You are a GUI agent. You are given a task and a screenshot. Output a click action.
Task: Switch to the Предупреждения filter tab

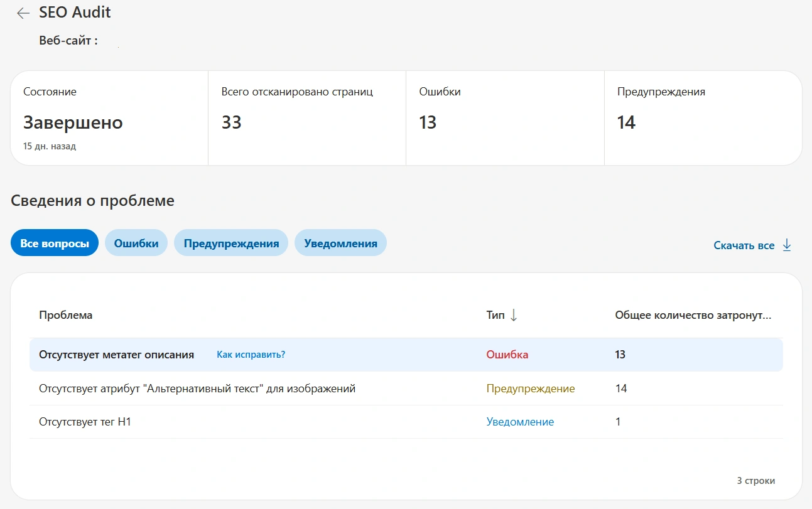[231, 243]
